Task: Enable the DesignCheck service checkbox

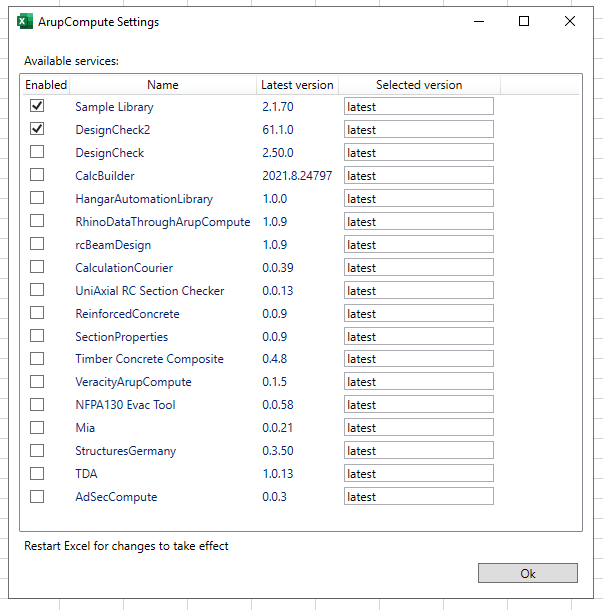Action: pyautogui.click(x=37, y=152)
